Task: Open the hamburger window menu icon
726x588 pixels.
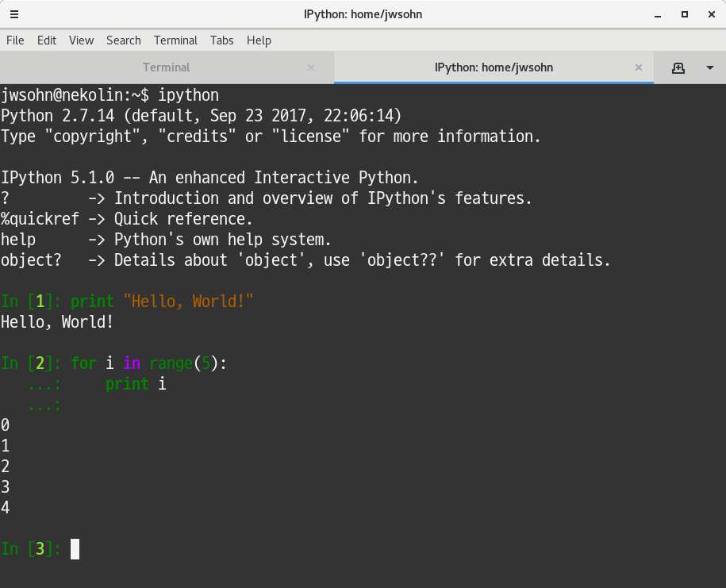Action: [x=14, y=14]
